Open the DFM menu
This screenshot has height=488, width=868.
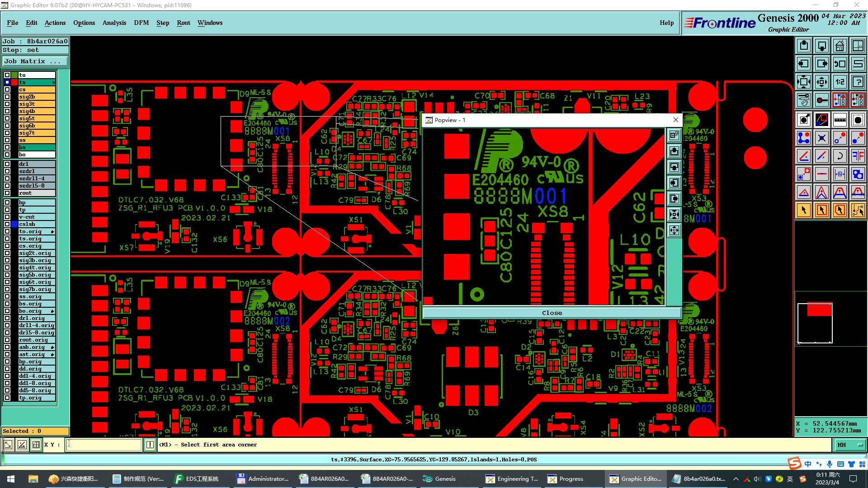coord(141,23)
